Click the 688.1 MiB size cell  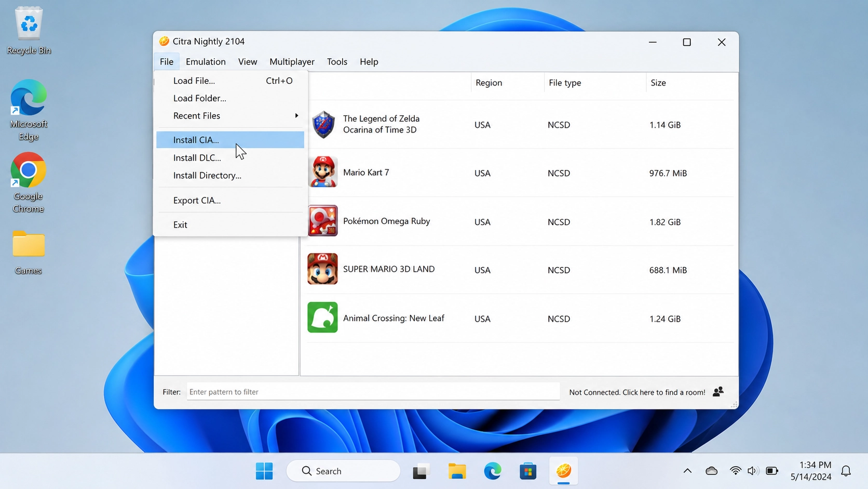pos(668,270)
